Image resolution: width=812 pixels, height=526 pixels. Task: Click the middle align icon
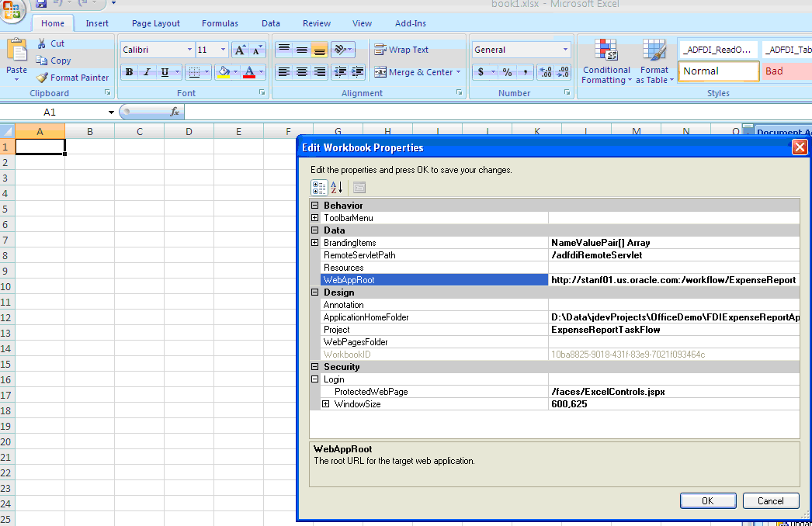(302, 50)
